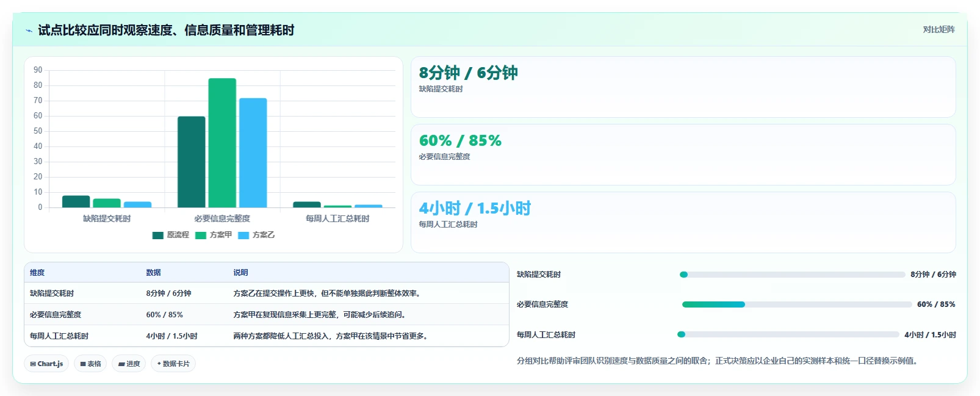This screenshot has height=396, width=980.
Task: Click the 必要信息完整度 progress bar
Action: click(797, 304)
